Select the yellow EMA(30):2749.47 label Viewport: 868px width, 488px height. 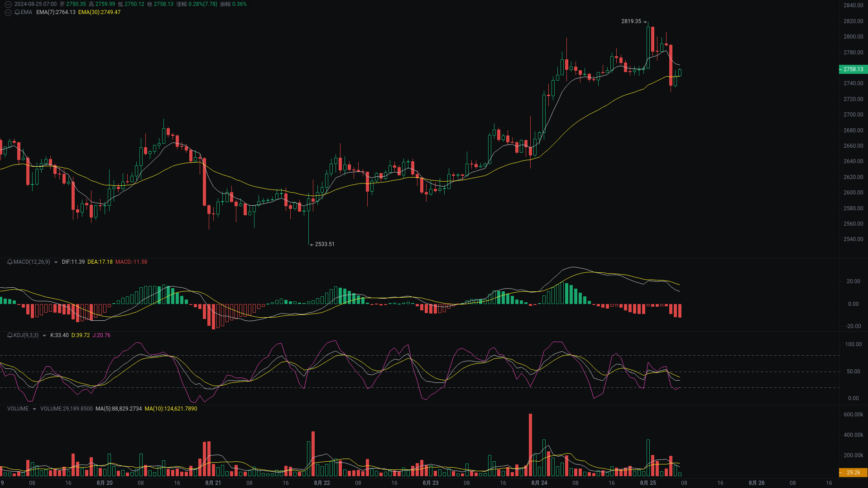pos(101,12)
